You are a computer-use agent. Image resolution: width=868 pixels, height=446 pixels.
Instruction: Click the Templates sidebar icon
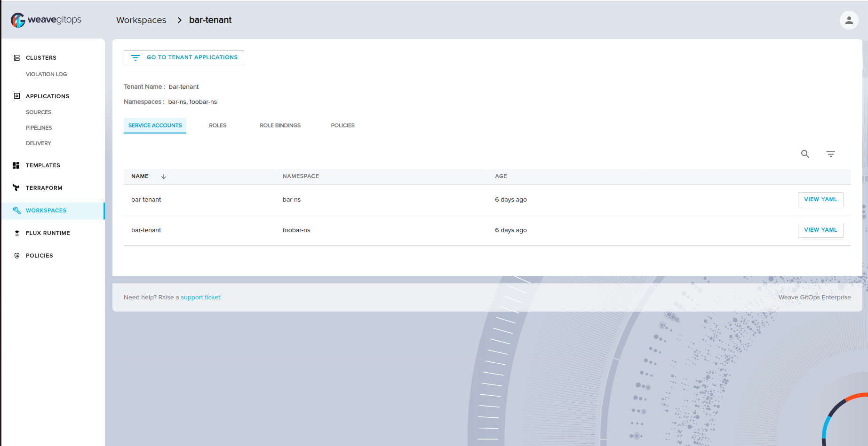[x=16, y=165]
